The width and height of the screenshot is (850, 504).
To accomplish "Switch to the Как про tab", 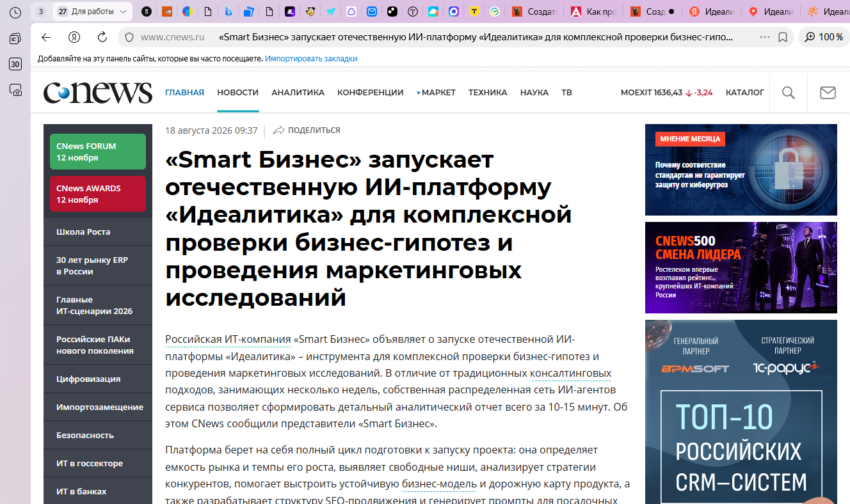I will pos(592,12).
